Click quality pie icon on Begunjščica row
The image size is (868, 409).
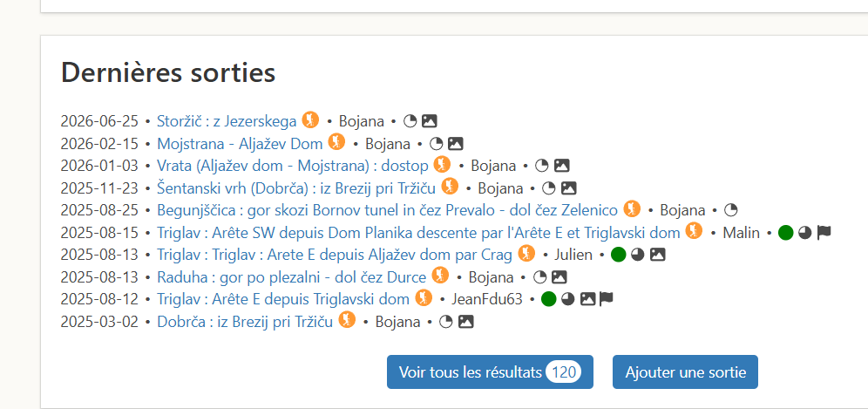click(731, 210)
